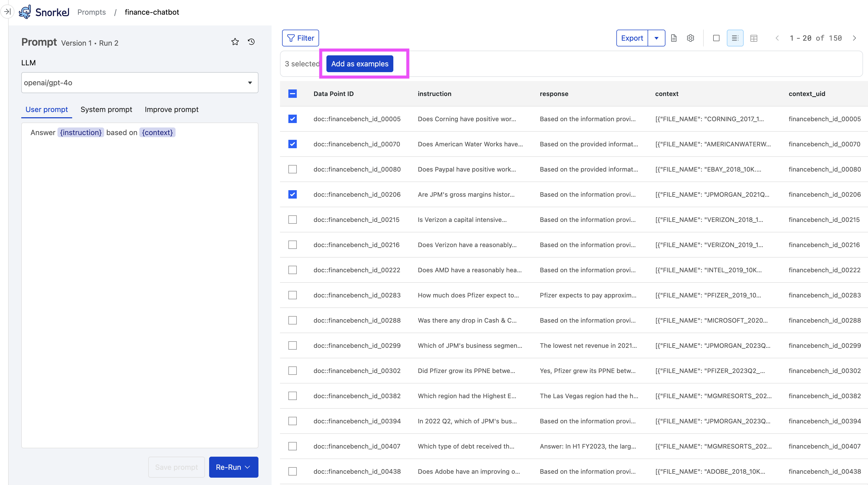
Task: Check row financebench_id_00394
Action: point(292,421)
